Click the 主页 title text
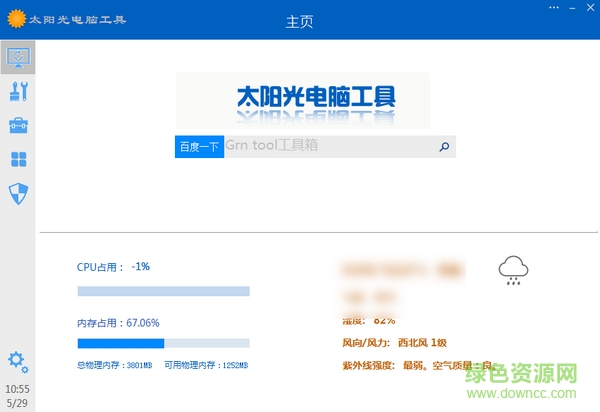Screen dimensions: 600x412 click(x=300, y=21)
